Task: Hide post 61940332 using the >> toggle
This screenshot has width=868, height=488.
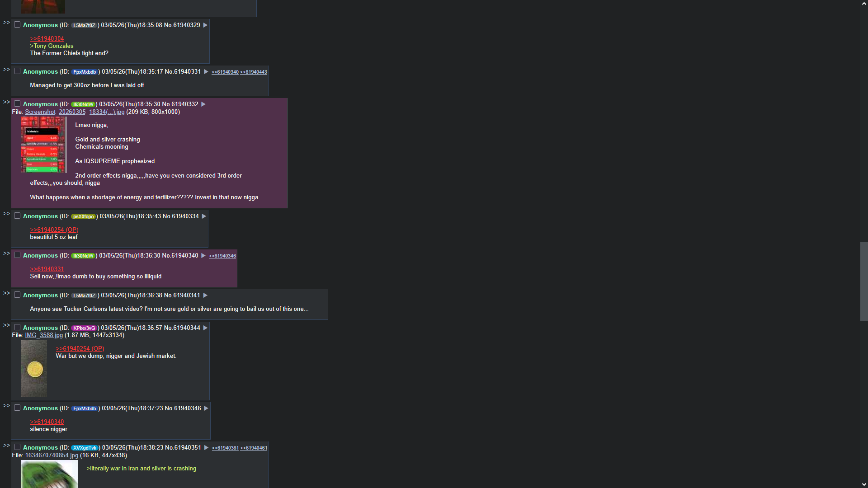Action: (x=6, y=102)
